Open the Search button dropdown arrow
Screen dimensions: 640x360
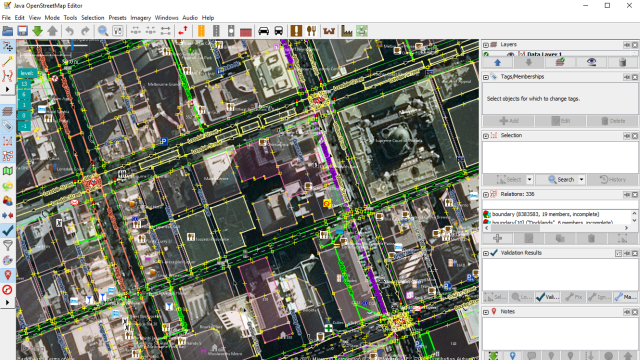point(581,180)
